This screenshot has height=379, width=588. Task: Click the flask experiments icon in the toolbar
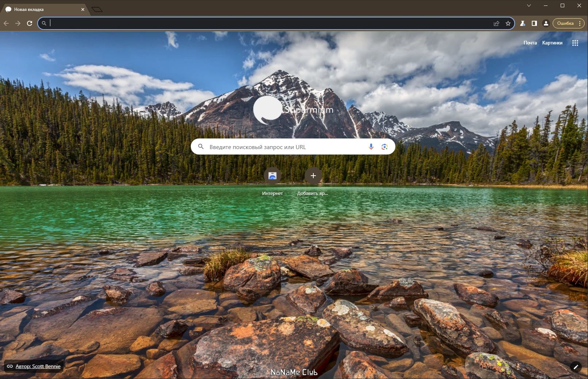[x=522, y=23]
